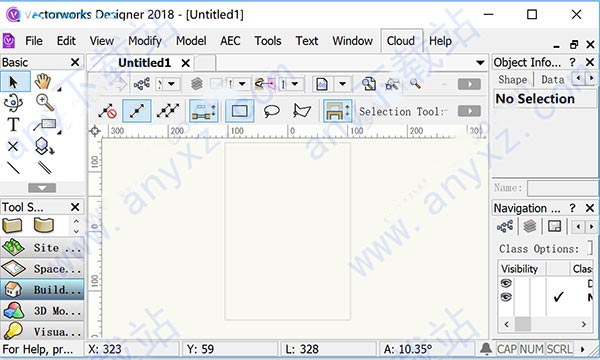The height and width of the screenshot is (360, 600).
Task: Expand view bar overflow arrow button
Action: click(469, 84)
